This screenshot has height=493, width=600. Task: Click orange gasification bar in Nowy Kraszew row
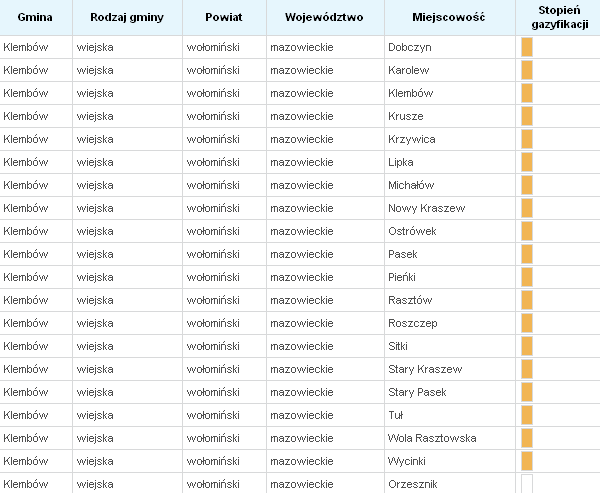[527, 208]
